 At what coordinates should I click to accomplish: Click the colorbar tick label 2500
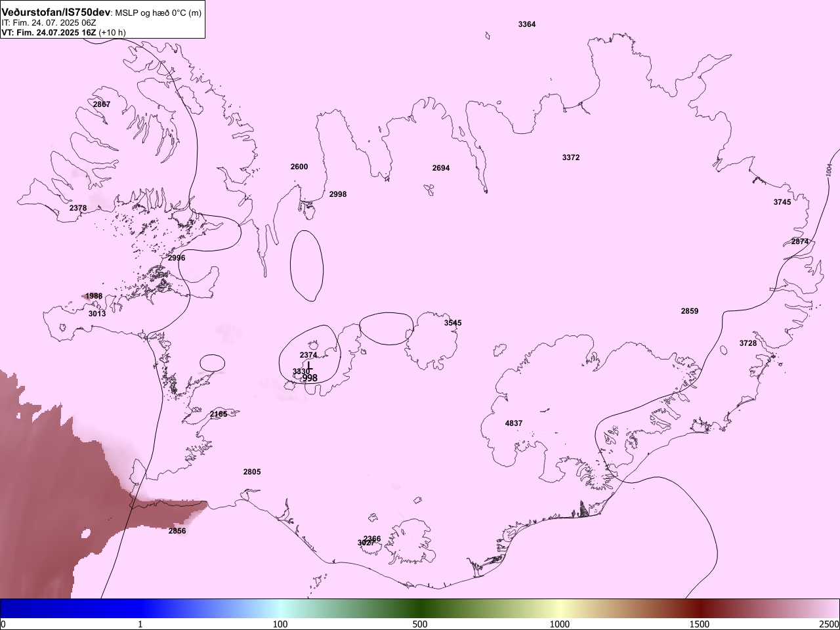point(829,624)
